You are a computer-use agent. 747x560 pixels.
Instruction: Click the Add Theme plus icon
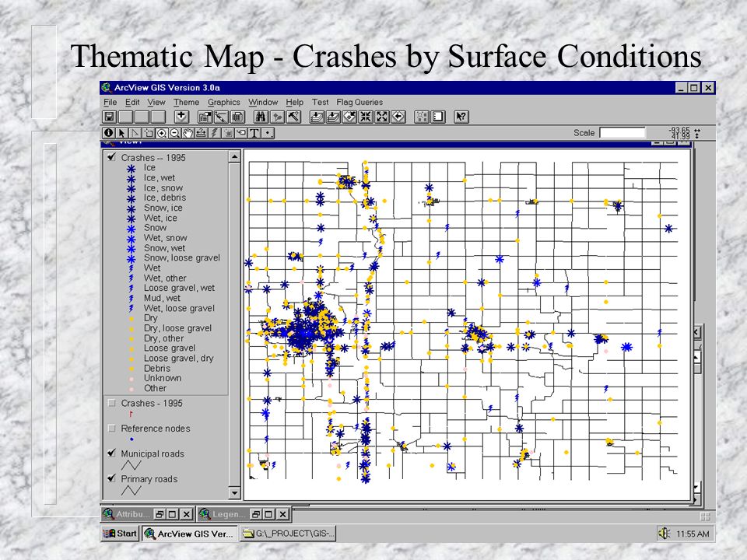coord(181,117)
